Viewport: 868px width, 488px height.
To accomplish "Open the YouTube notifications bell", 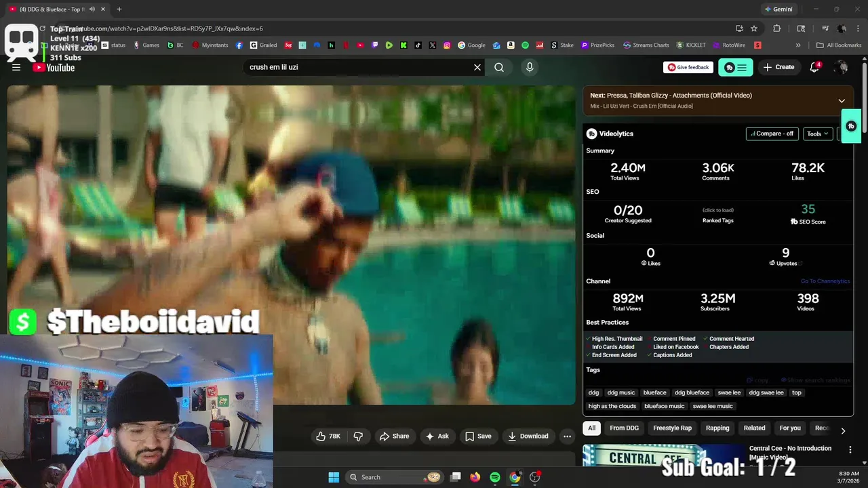I will (815, 67).
